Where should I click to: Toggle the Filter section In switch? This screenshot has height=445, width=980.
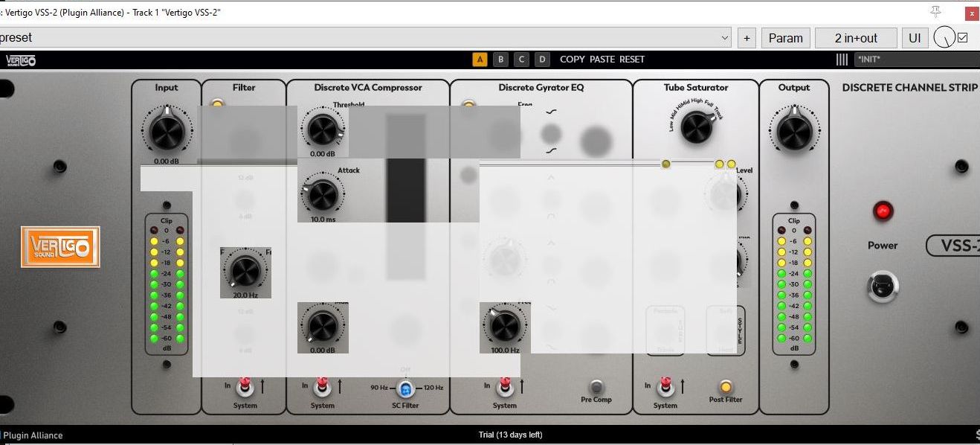244,386
